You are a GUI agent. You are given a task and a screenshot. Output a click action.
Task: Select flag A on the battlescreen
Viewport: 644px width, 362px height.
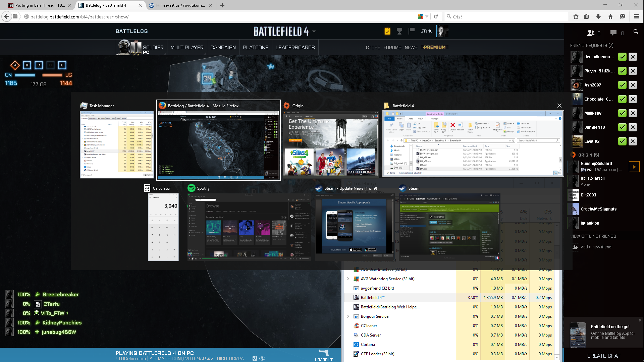click(x=15, y=65)
